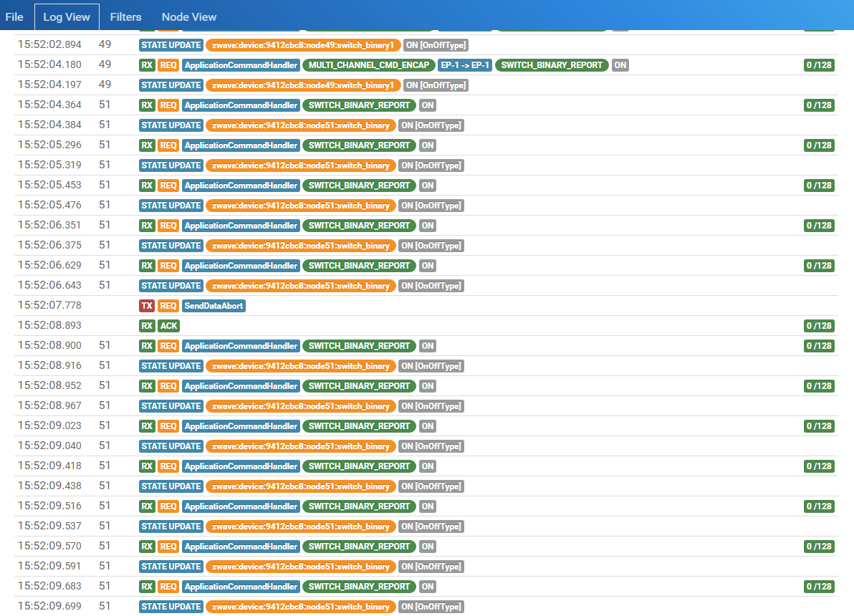
Task: Click the RX badge at 15:52:06.351
Action: (147, 226)
